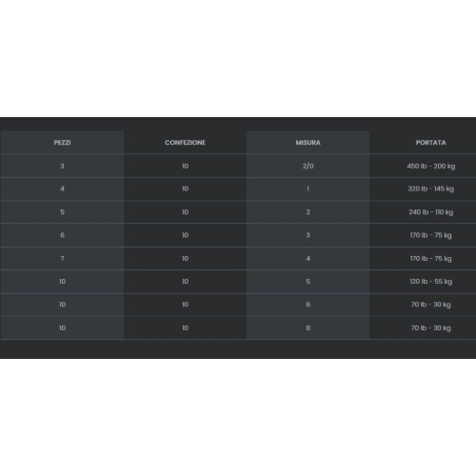Click the PEZZI value 7 cell

[62, 259]
